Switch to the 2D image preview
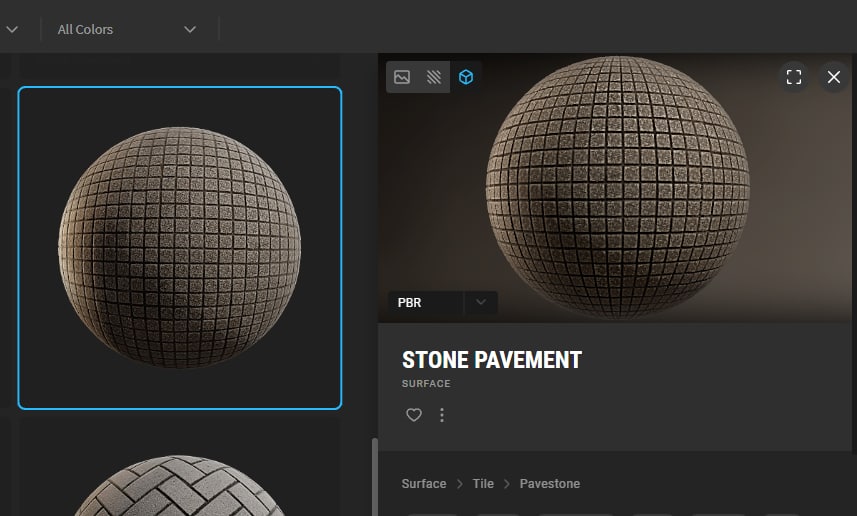This screenshot has height=516, width=857. click(x=402, y=77)
